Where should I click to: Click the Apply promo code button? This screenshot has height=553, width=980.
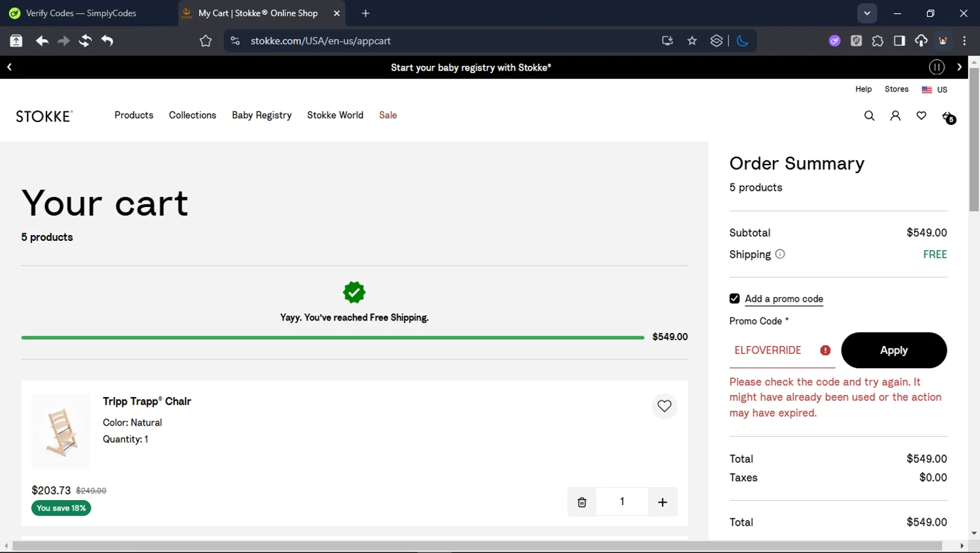[894, 350]
